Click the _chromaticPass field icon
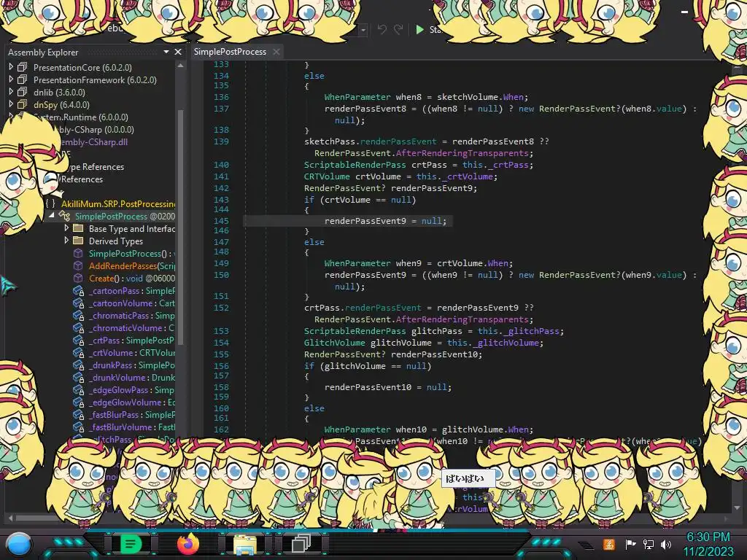Screen dimensions: 747x560 (78, 315)
